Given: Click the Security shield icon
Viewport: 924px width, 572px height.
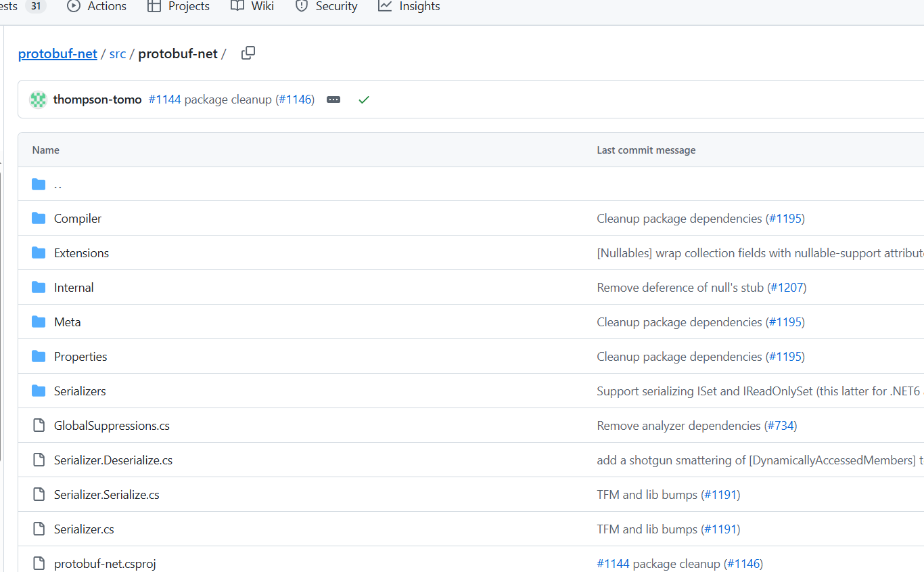Looking at the screenshot, I should coord(302,6).
